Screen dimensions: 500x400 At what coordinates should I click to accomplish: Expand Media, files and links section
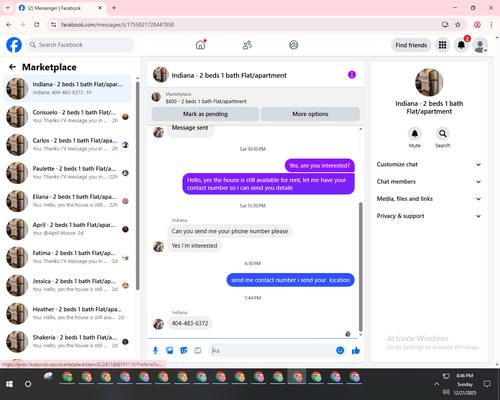(x=429, y=199)
